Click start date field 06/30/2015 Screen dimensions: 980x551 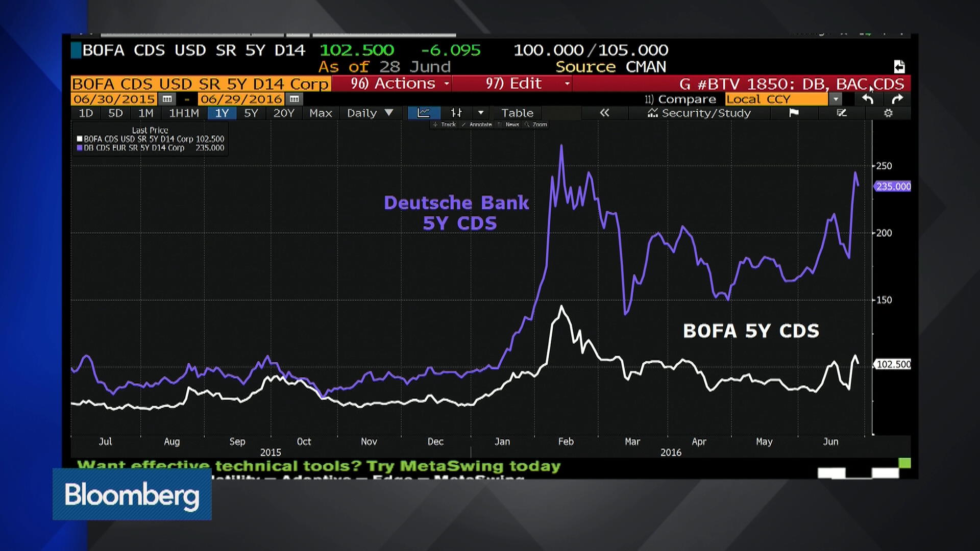tap(114, 99)
